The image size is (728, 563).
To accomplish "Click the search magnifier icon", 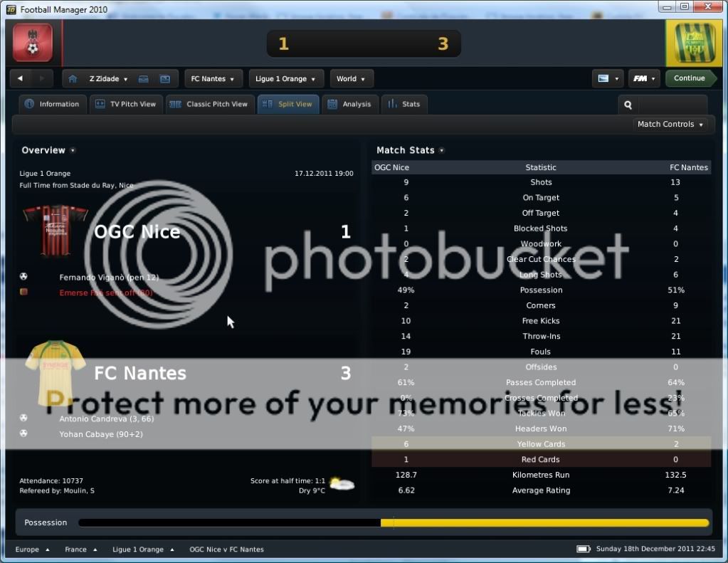I will click(628, 105).
